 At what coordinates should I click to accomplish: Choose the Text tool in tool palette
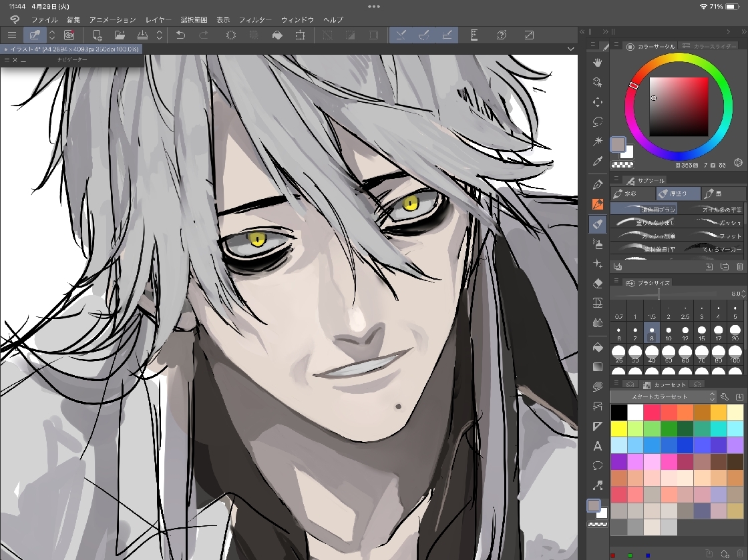598,446
